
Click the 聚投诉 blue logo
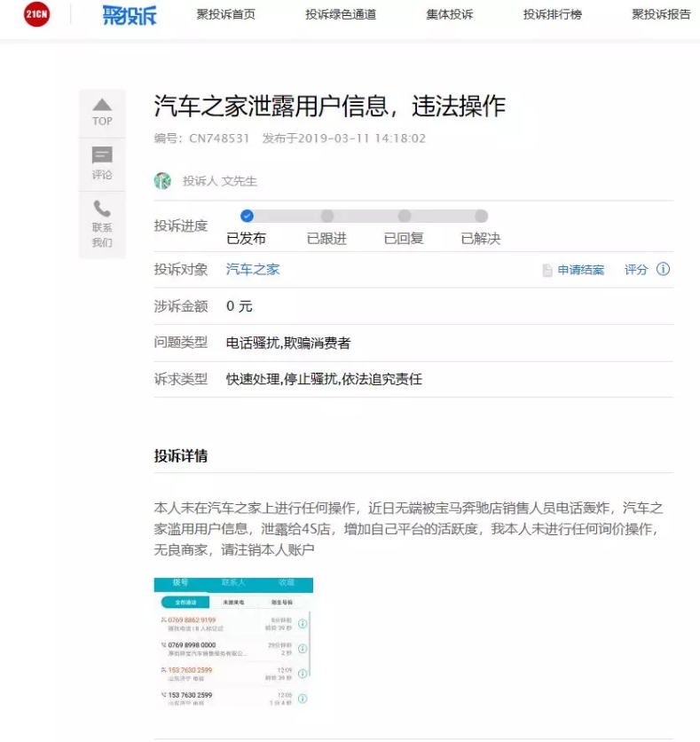coord(130,15)
